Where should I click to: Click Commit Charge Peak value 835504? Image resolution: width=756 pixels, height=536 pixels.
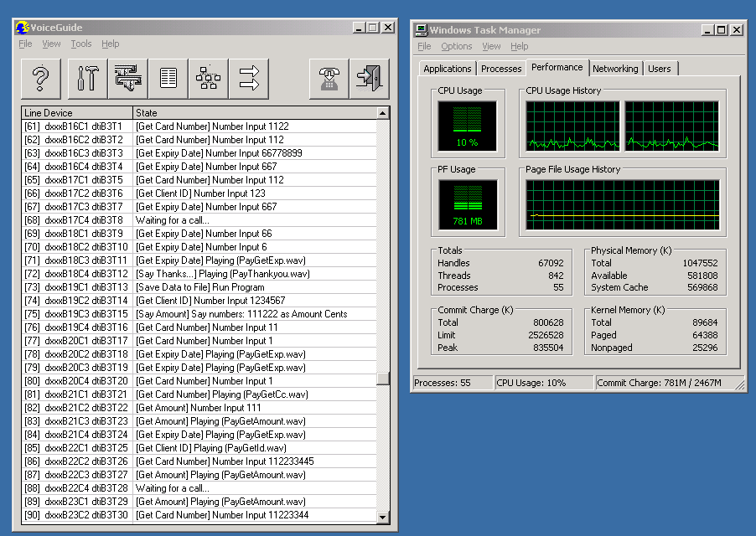tap(548, 348)
